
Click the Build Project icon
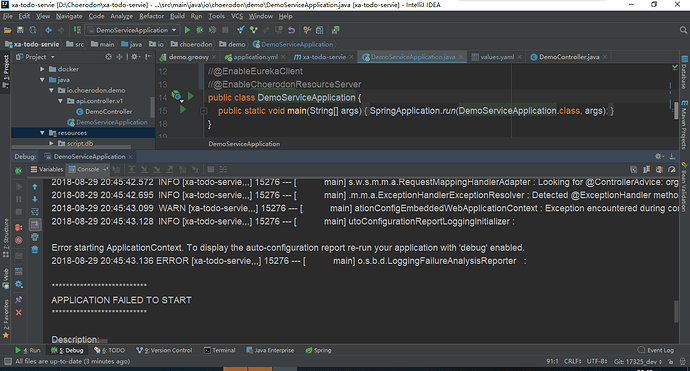pos(77,30)
